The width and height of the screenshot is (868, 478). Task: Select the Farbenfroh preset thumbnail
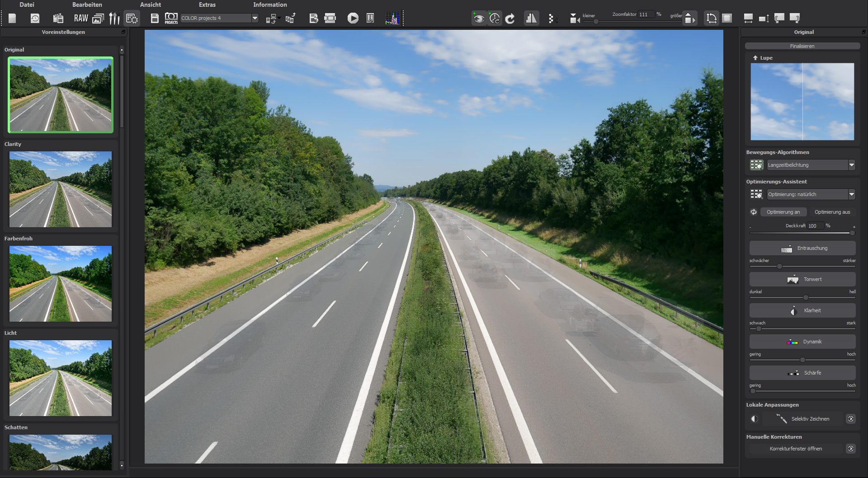pyautogui.click(x=61, y=284)
